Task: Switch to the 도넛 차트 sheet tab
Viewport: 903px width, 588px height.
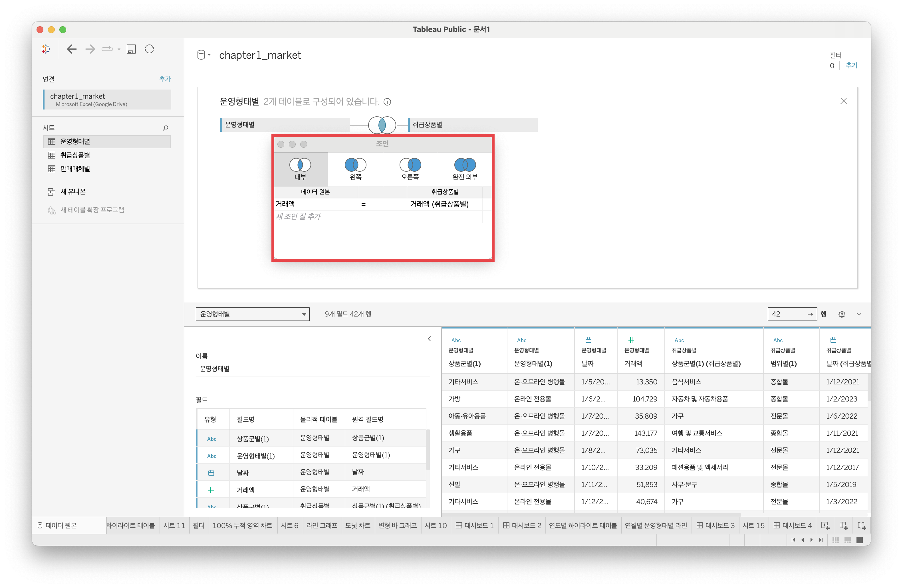Action: [x=357, y=526]
